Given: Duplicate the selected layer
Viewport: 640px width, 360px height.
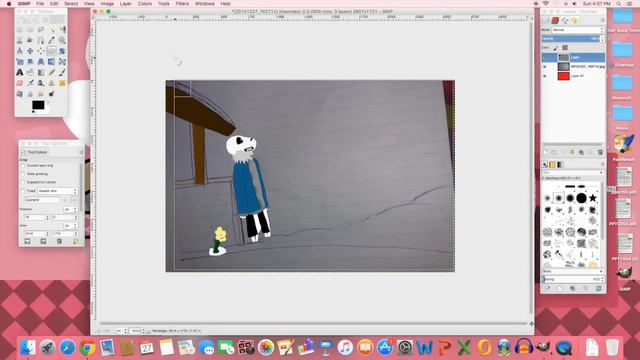Looking at the screenshot, I should [581, 152].
